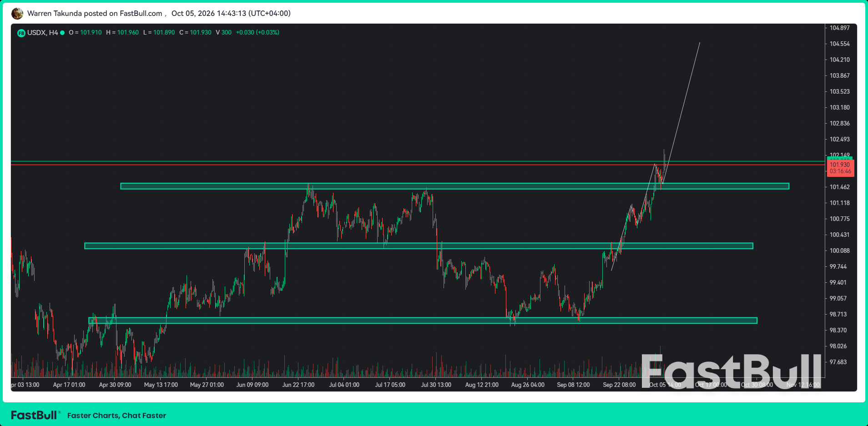Click the green market status dot
Image resolution: width=868 pixels, height=426 pixels.
[62, 33]
